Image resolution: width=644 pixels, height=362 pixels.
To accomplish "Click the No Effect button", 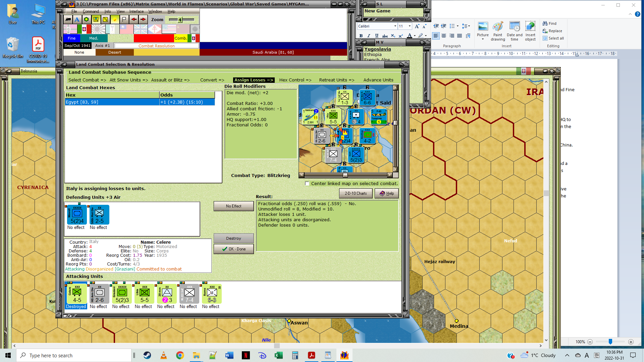I will [233, 206].
